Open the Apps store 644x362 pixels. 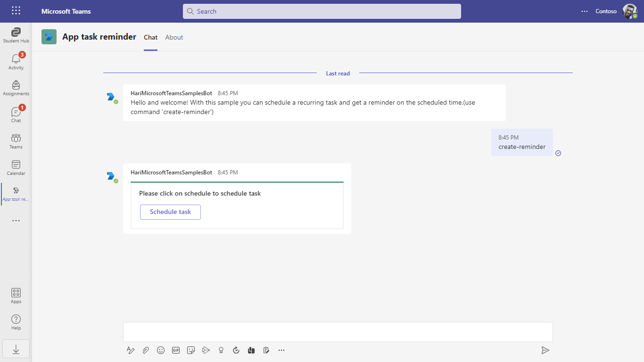[16, 296]
